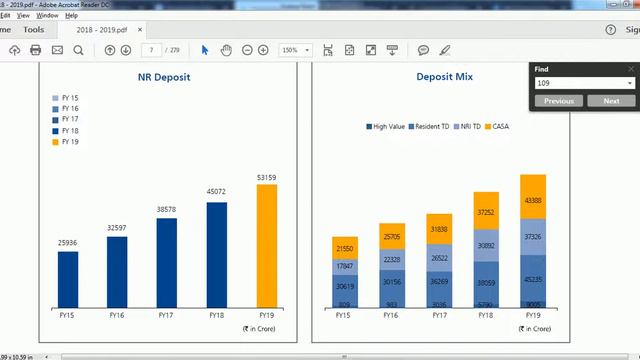
Task: Select the arrow selection tool
Action: (205, 50)
